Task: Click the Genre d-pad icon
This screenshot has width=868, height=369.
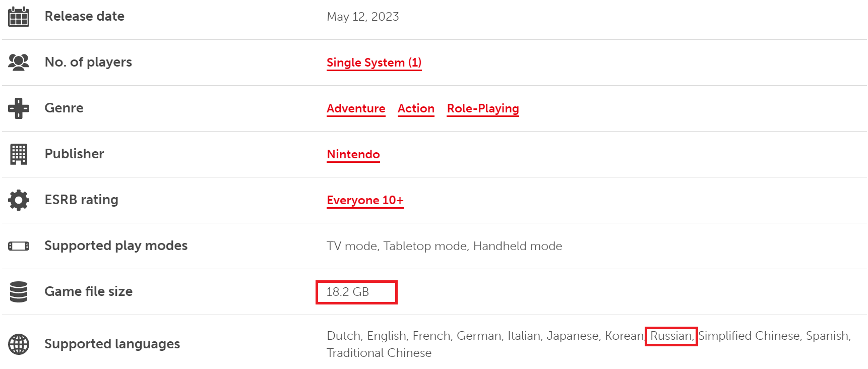Action: coord(19,108)
